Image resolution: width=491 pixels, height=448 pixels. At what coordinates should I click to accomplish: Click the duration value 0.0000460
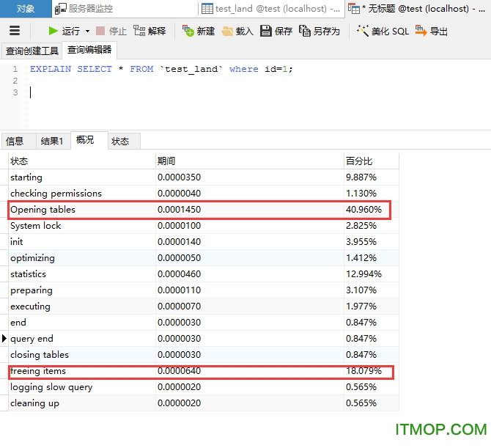click(x=179, y=274)
